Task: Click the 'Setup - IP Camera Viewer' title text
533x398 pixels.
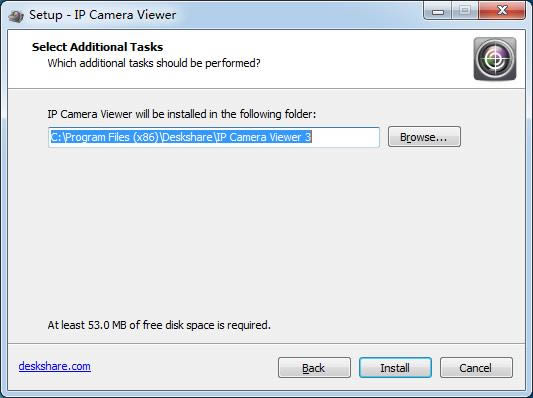Action: pyautogui.click(x=103, y=15)
